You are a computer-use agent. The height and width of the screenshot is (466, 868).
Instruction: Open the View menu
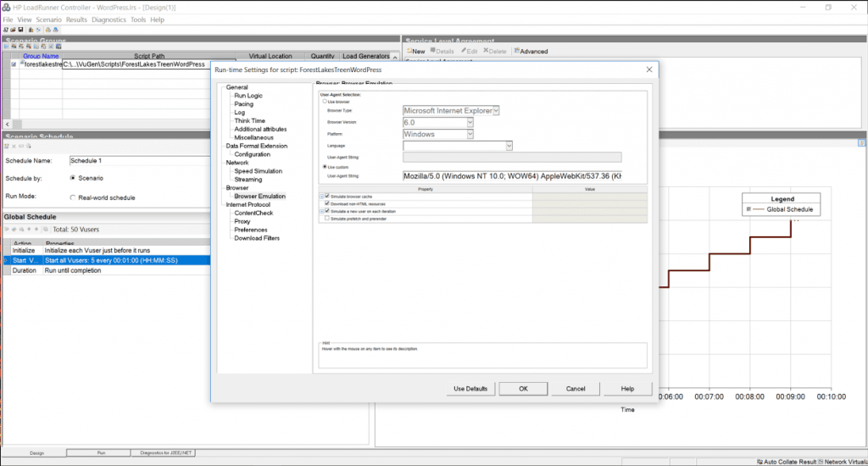point(25,19)
